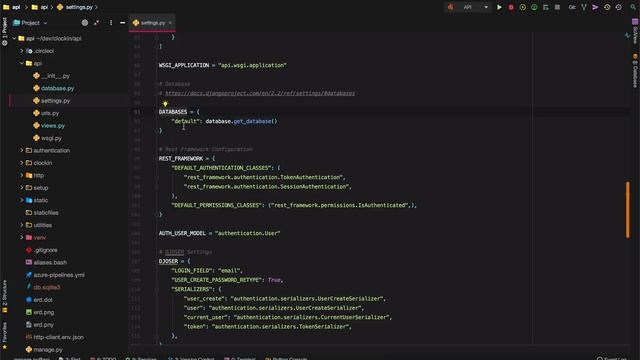Viewport: 640px width, 360px height.
Task: Click the WSGI_APPLICATION line in editor
Action: click(223, 65)
